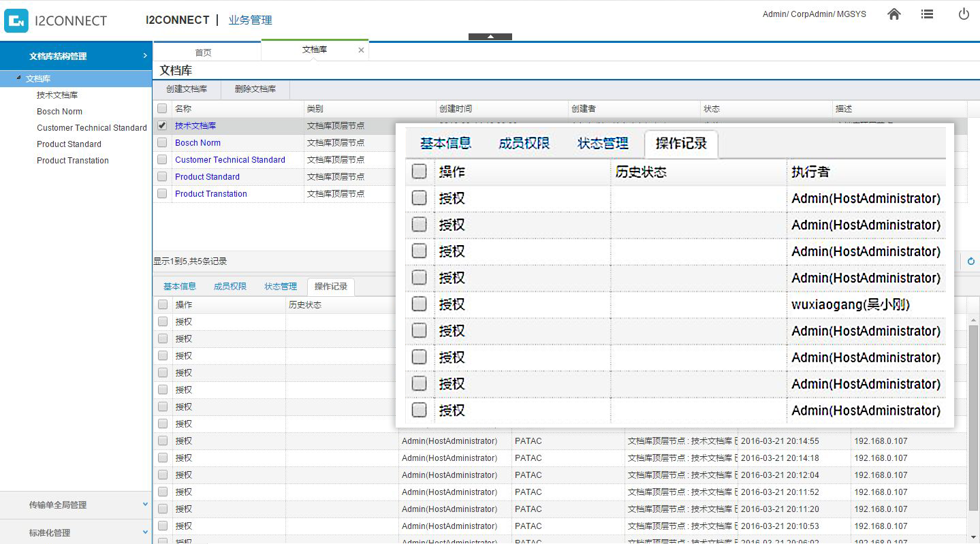Sort by the 描述 column header
Image resolution: width=980 pixels, height=544 pixels.
[x=899, y=108]
